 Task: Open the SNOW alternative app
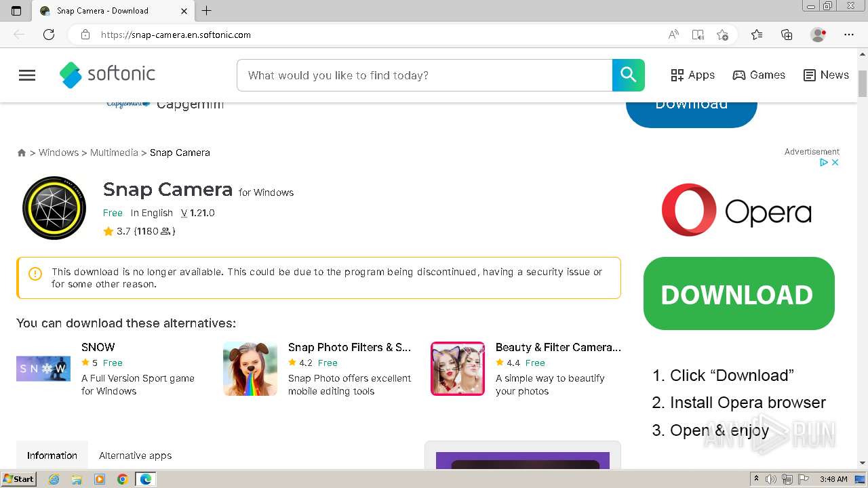[x=98, y=347]
